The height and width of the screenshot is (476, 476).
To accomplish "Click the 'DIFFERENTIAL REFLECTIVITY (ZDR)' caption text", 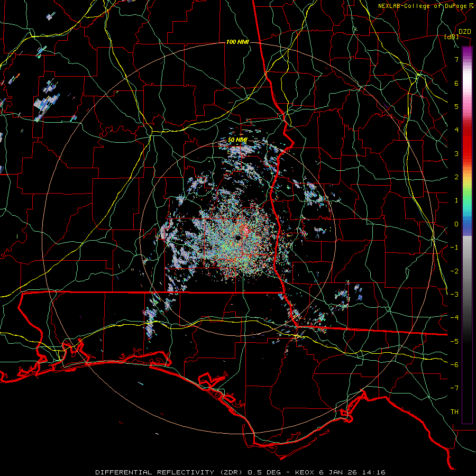I will tap(170, 472).
